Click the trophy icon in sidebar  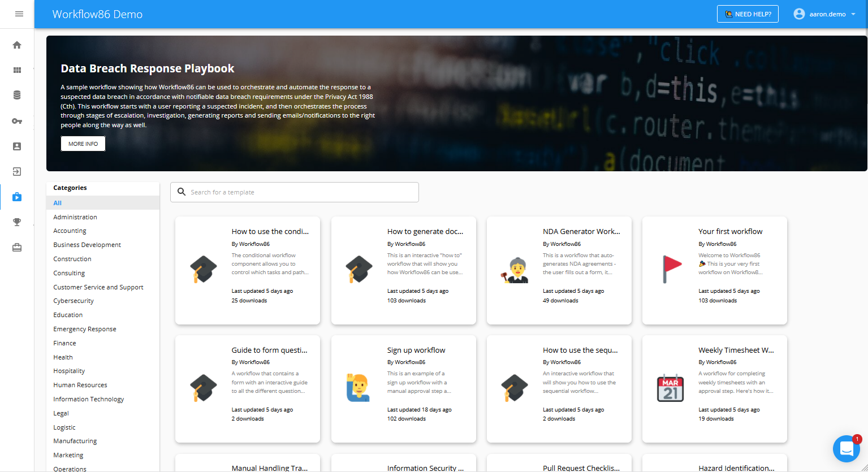17,222
